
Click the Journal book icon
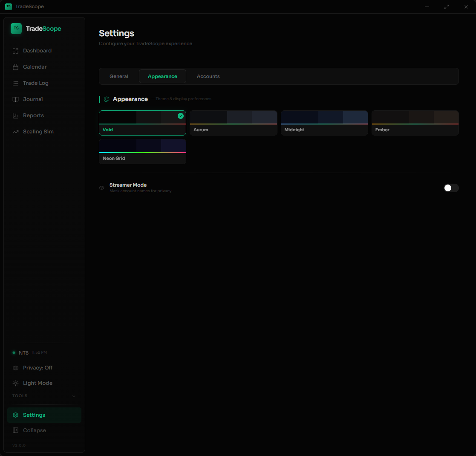pos(15,99)
